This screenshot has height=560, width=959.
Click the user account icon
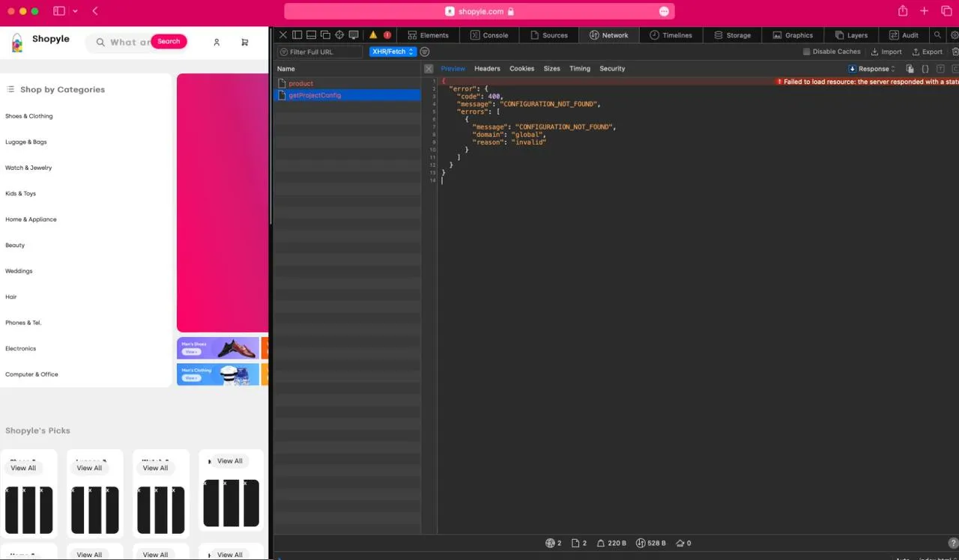[x=217, y=43]
